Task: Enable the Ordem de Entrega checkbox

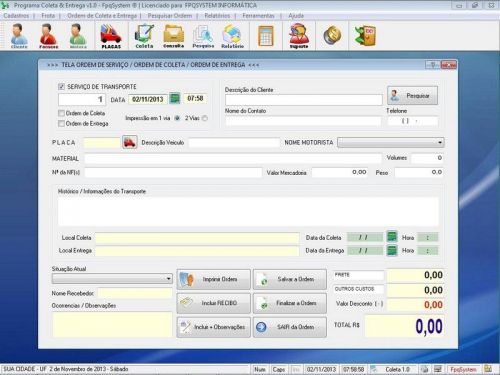Action: pyautogui.click(x=61, y=124)
